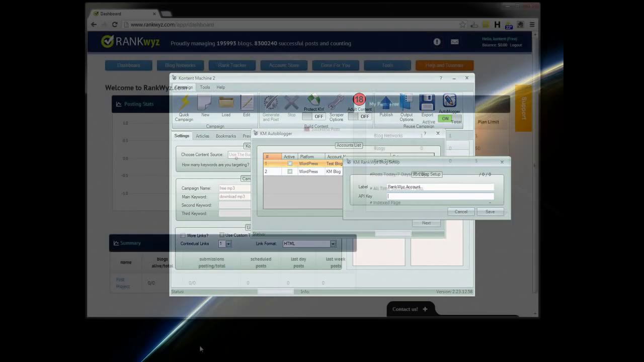
Task: Open RankWyz messages envelope icon
Action: (x=455, y=42)
